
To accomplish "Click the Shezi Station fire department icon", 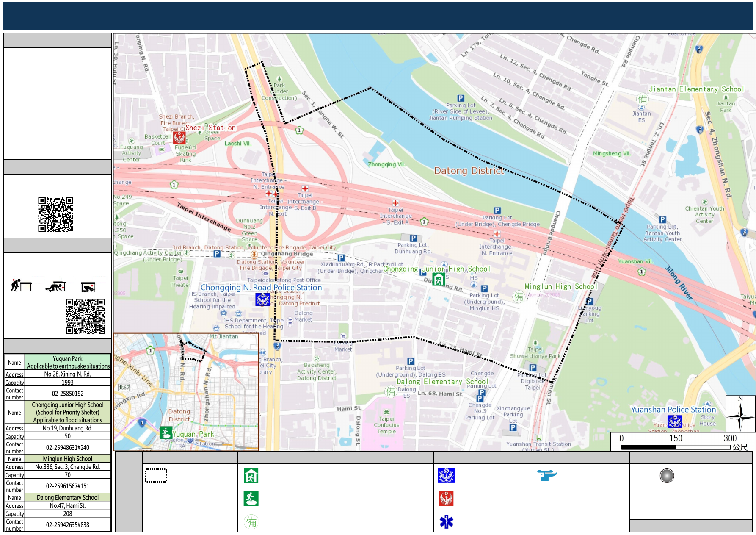I will coord(179,137).
